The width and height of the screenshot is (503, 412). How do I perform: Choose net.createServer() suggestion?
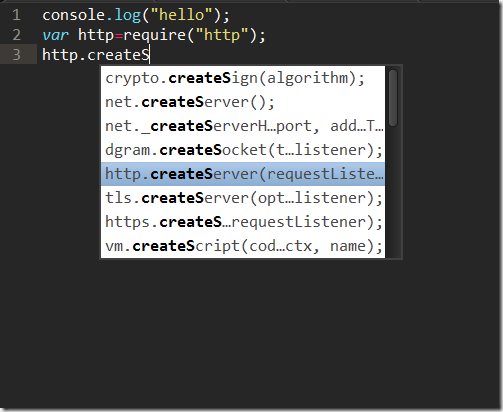click(x=243, y=102)
